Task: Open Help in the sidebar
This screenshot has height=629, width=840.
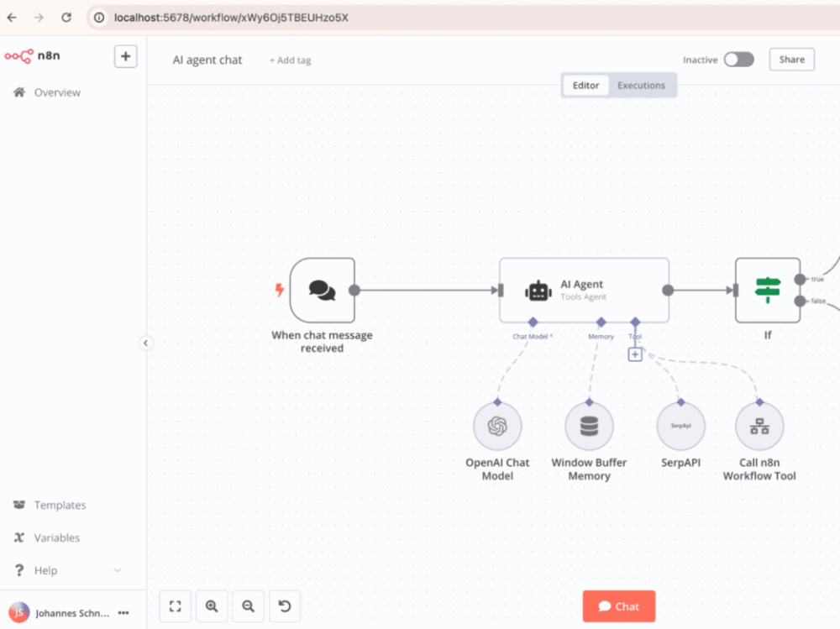Action: [45, 570]
